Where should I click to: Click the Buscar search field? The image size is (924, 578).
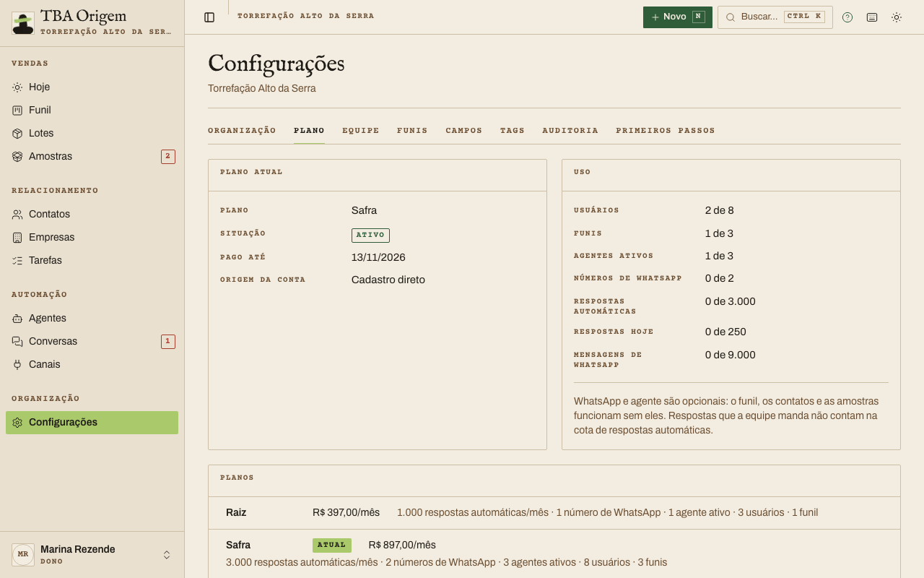coord(775,17)
